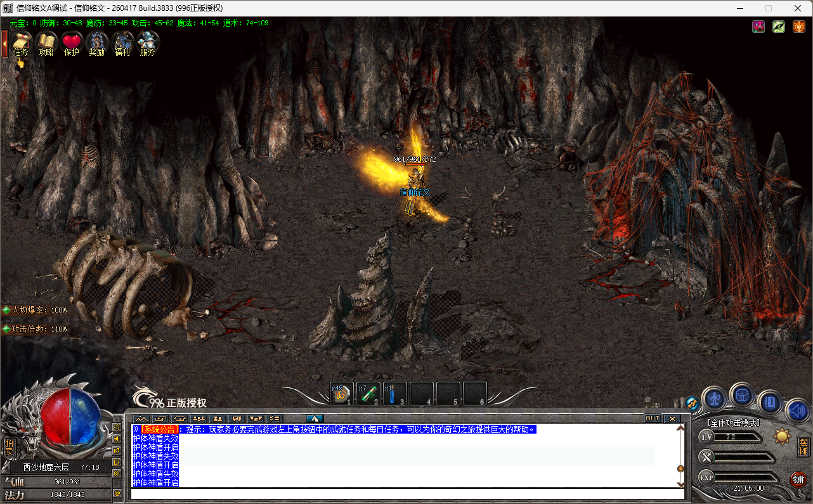Open the 攻略 guide book icon

click(x=46, y=42)
